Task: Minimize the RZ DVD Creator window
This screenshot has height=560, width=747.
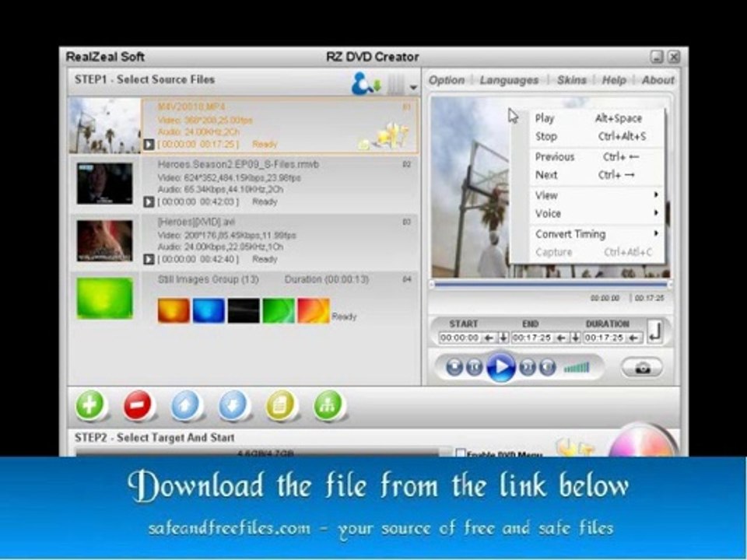Action: point(657,57)
